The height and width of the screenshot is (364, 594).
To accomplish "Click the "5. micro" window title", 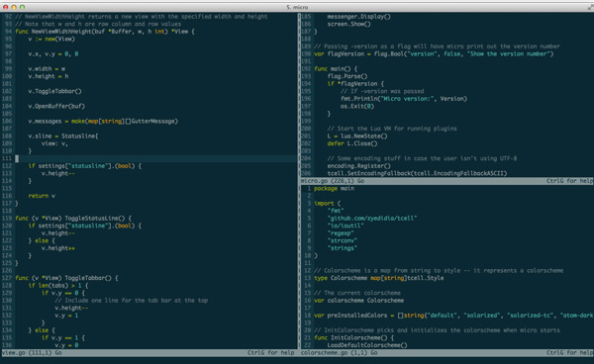I will 297,7.
